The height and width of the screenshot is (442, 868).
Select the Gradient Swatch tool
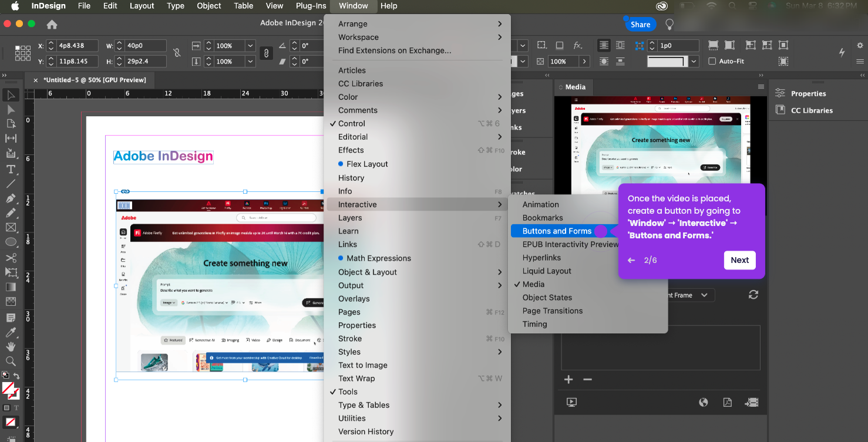point(11,287)
